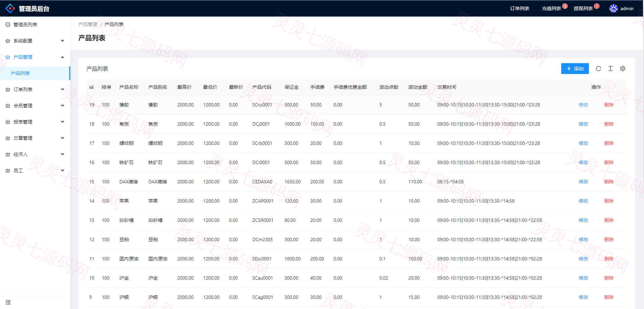Click 删除 for the 白砂糖 row
Viewport: 644px width, 309px height.
tap(609, 220)
